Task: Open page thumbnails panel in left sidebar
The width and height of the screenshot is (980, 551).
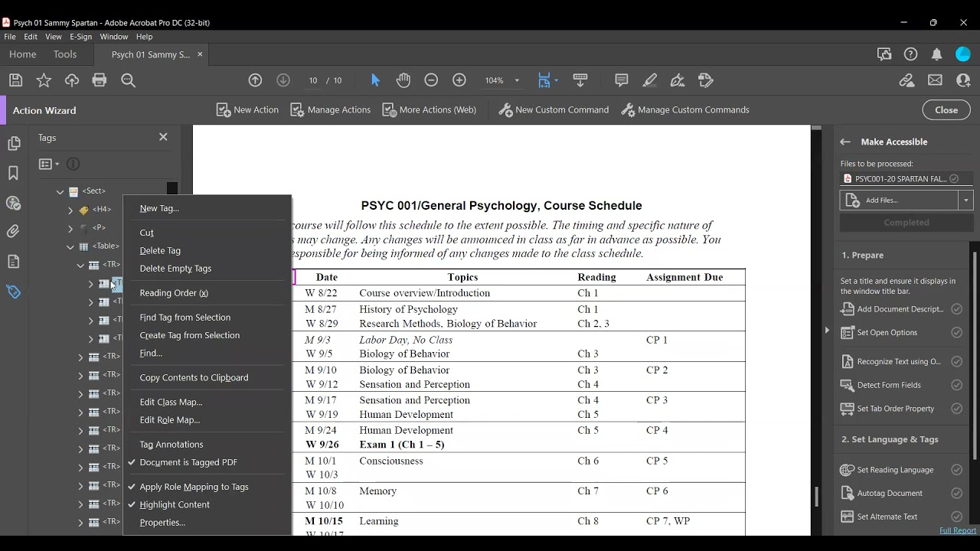Action: click(x=13, y=144)
